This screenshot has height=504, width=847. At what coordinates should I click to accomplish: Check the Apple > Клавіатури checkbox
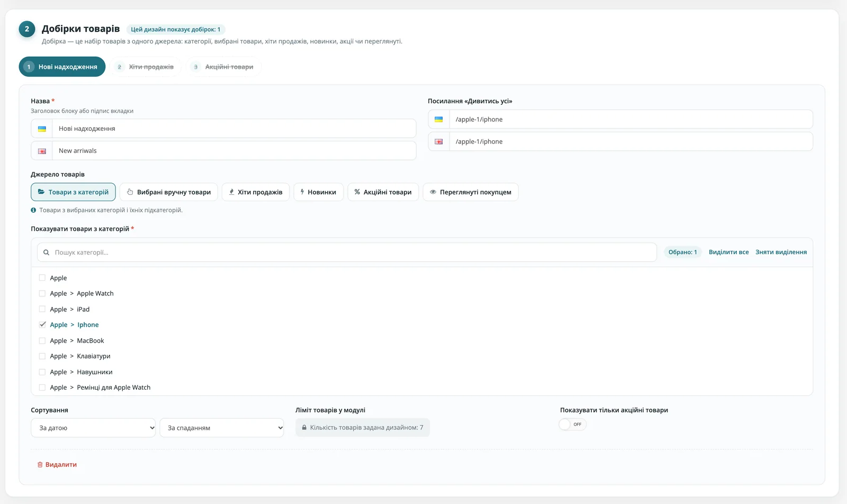tap(42, 356)
